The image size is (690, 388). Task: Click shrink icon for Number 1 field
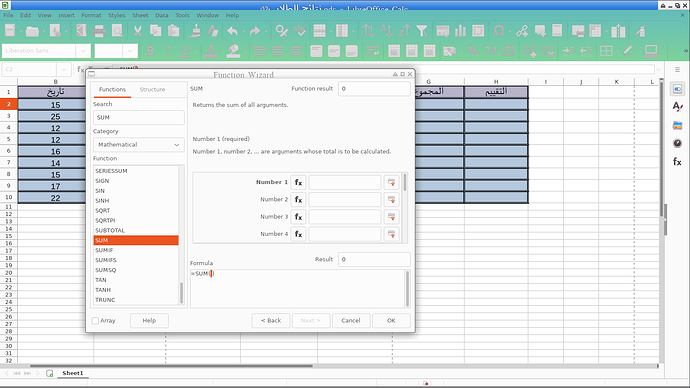[x=391, y=182]
